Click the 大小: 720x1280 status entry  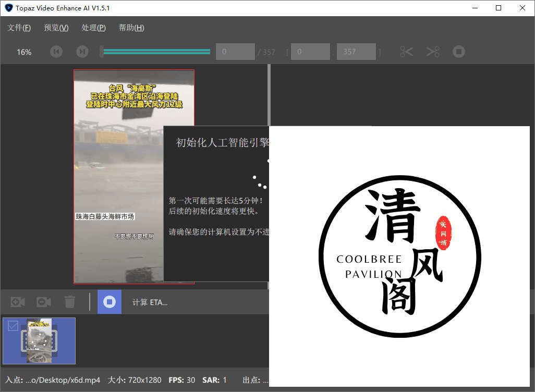(x=135, y=380)
